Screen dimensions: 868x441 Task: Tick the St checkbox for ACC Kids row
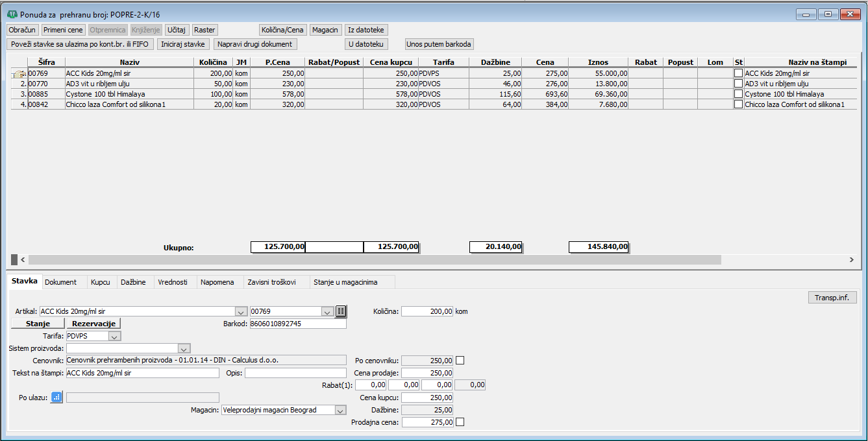(x=738, y=74)
